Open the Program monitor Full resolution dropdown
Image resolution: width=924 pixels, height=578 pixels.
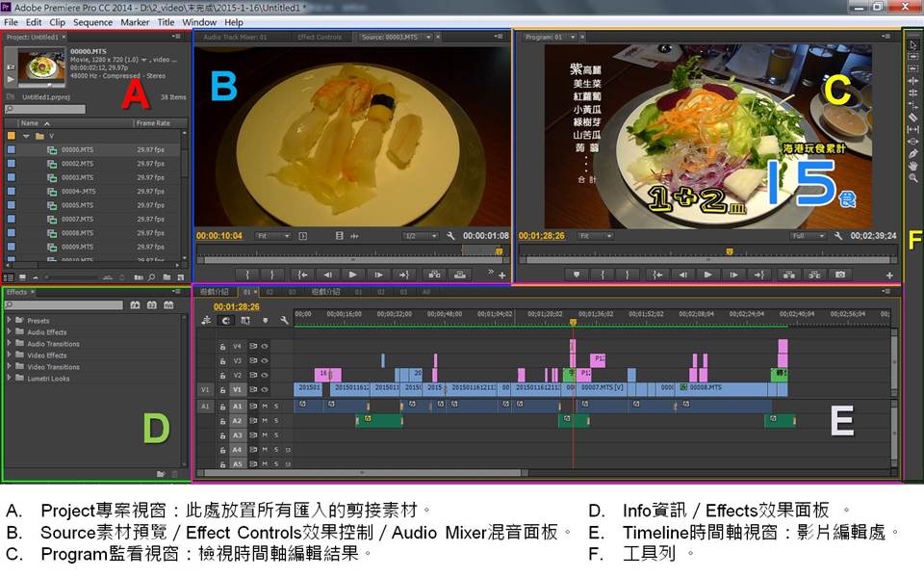pos(807,236)
